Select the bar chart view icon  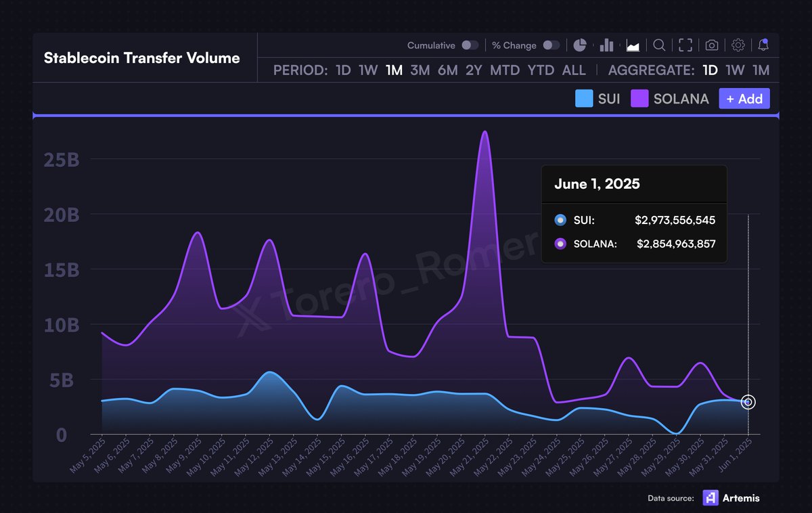606,45
